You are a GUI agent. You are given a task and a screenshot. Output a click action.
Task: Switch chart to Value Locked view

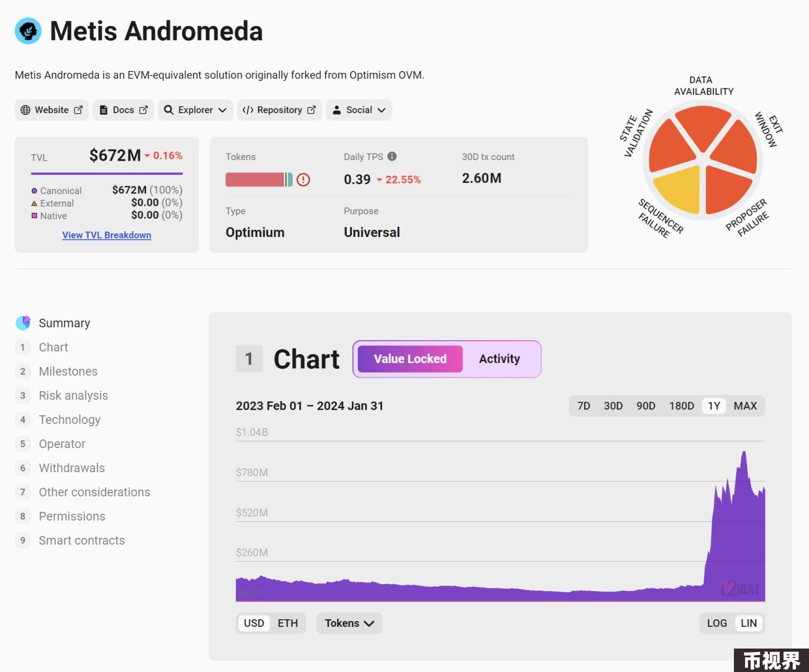410,359
